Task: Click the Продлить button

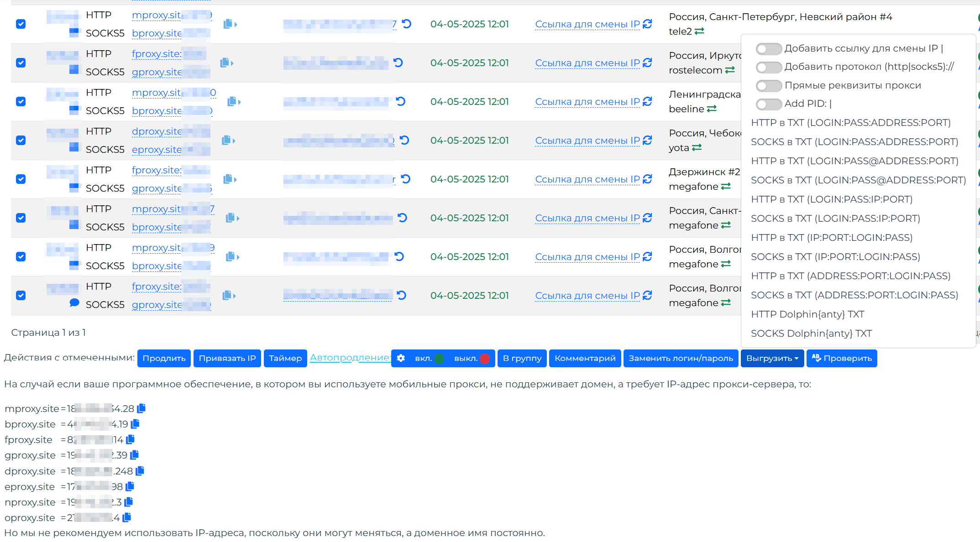Action: coord(164,358)
